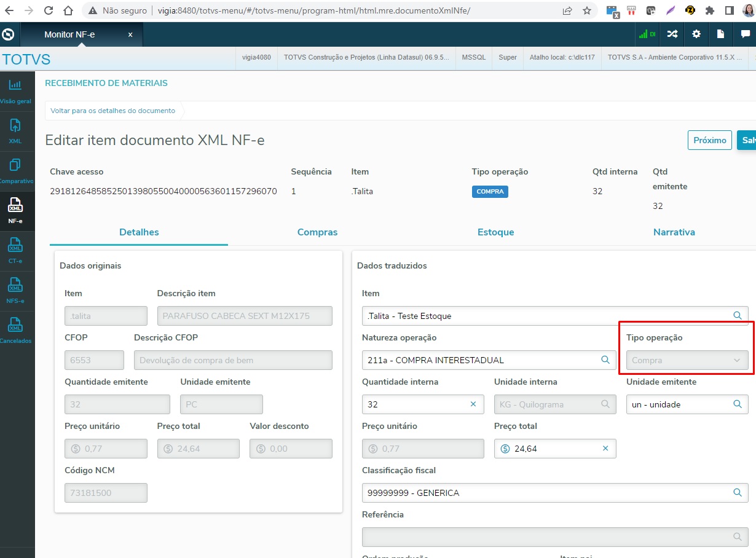Click the Preço total 24,64 input
756x558 pixels.
(x=555, y=449)
